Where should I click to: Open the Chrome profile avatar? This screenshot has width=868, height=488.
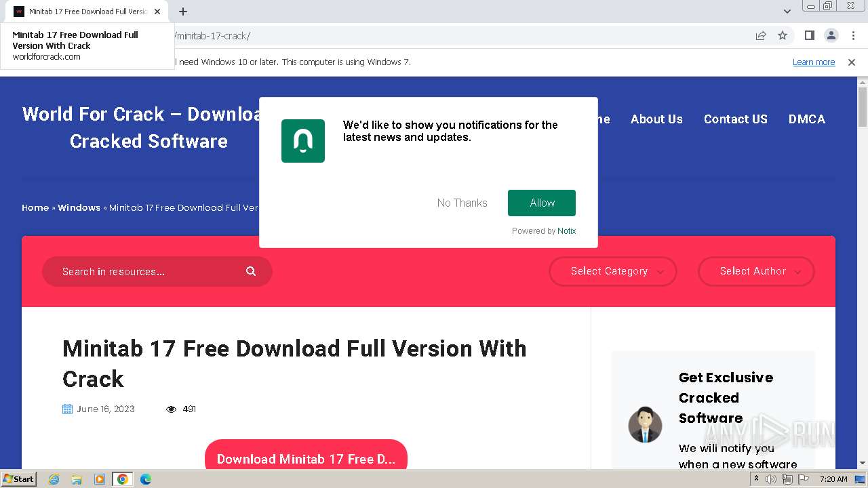click(x=831, y=35)
